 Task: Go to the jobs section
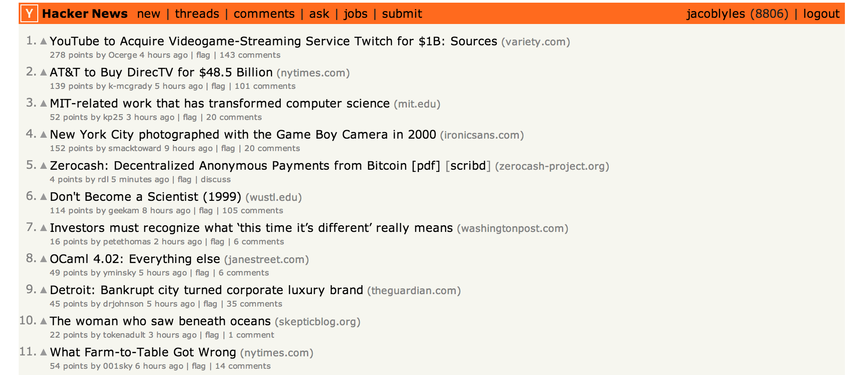tap(355, 14)
